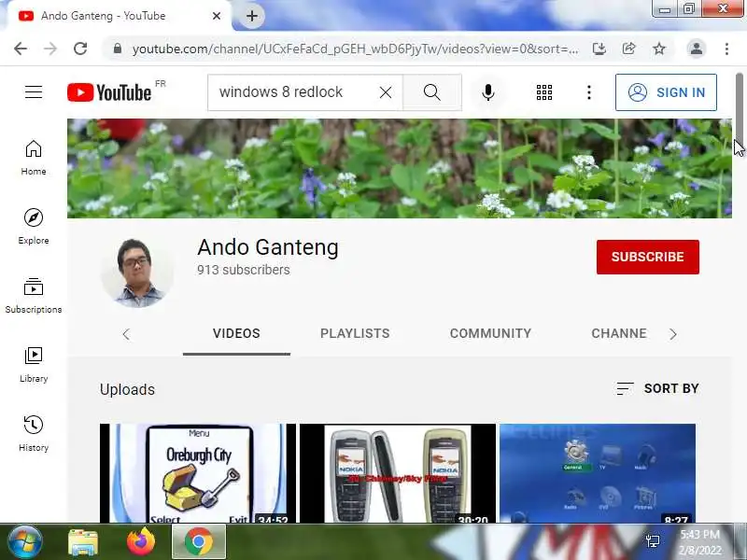Go to Home in the sidebar

[x=34, y=158]
